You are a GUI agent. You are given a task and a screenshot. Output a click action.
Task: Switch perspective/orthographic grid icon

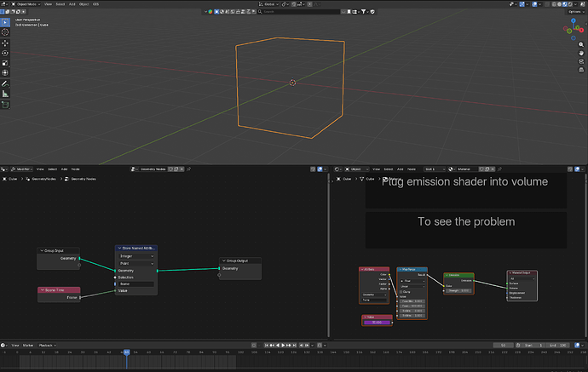tap(581, 70)
